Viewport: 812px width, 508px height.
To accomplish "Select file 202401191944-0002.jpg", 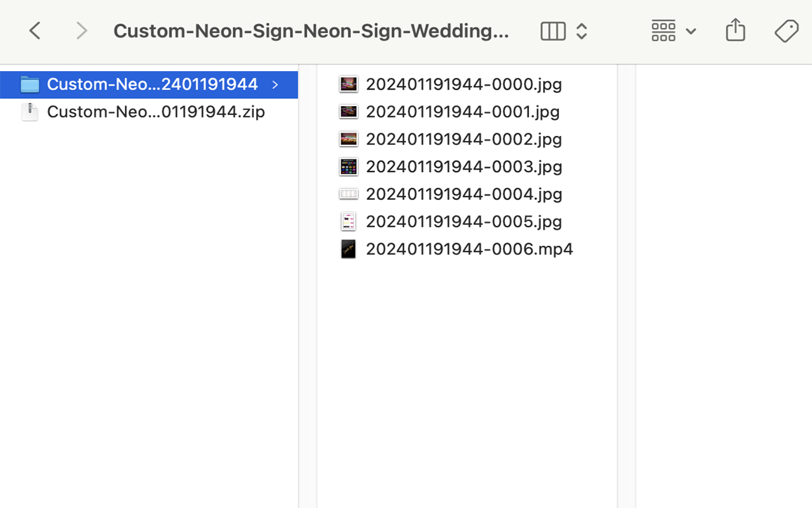I will coord(464,139).
